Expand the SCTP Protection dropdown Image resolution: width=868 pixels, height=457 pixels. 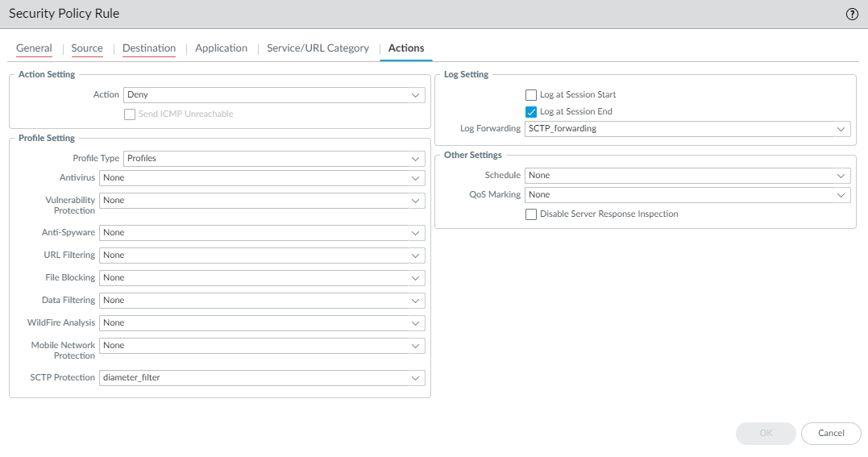pos(262,378)
